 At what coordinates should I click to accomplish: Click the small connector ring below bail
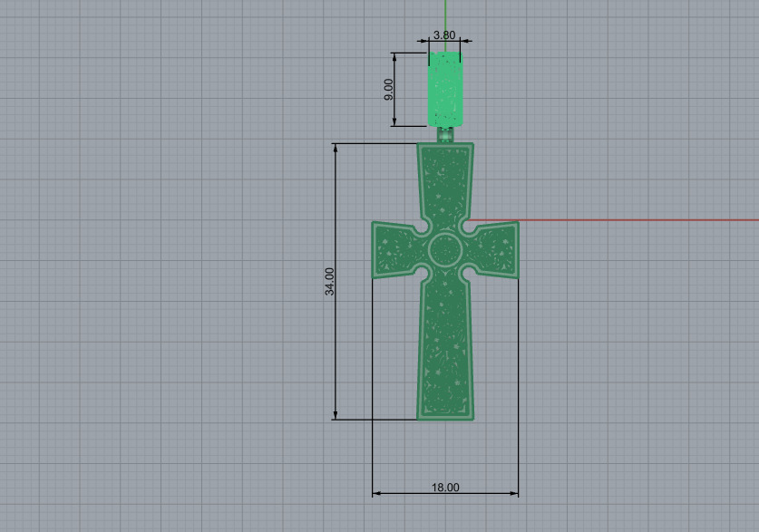click(445, 134)
